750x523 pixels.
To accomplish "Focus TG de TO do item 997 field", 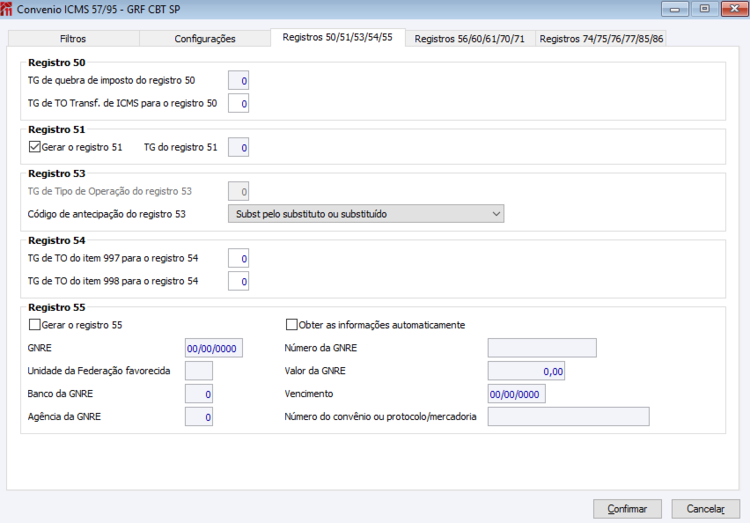I will tap(238, 258).
